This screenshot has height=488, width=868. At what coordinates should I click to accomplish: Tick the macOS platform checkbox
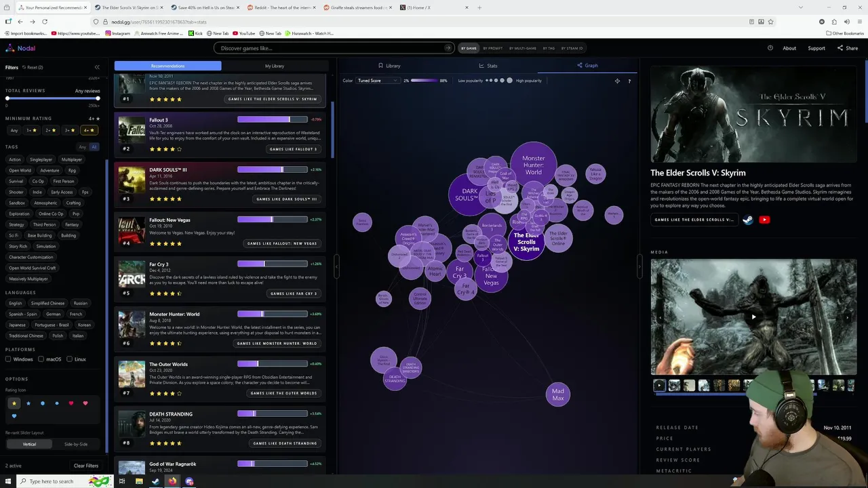41,359
